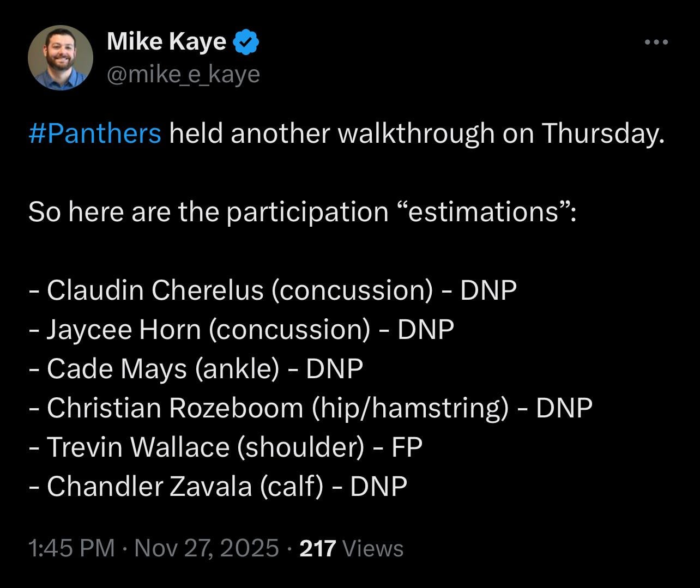The height and width of the screenshot is (588, 700).
Task: Open the #Panthers hashtag
Action: click(95, 133)
